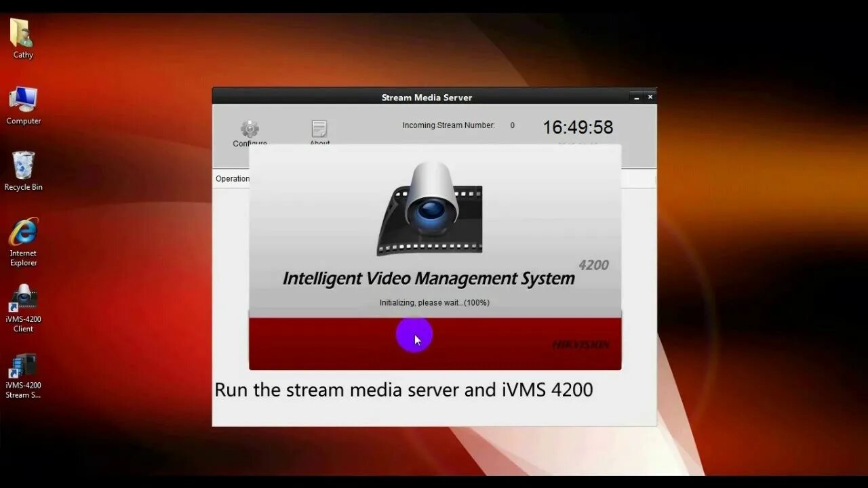Click the Hikvision logo on splash screen

tap(580, 344)
